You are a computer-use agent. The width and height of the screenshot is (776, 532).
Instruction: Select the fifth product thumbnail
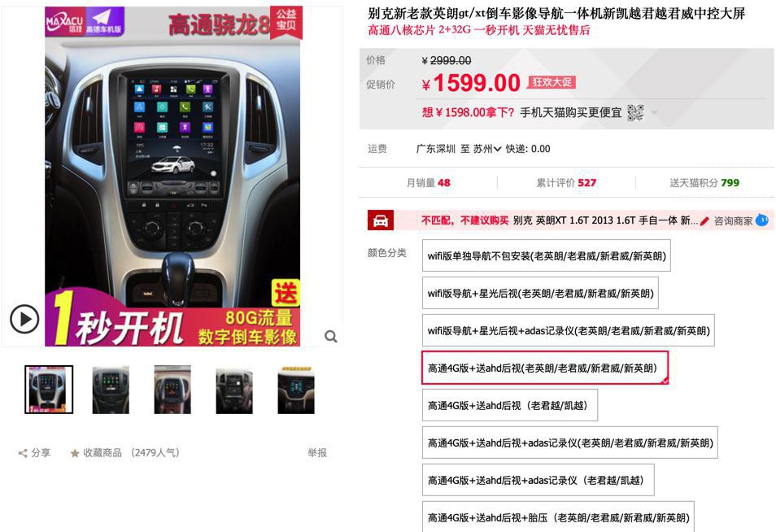pyautogui.click(x=296, y=390)
